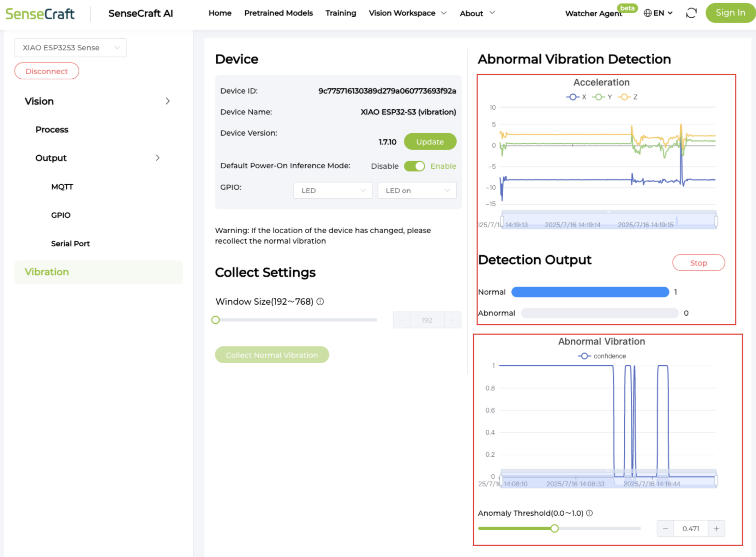Click the Sign In button
Screen dimensions: 756x557
coord(730,13)
